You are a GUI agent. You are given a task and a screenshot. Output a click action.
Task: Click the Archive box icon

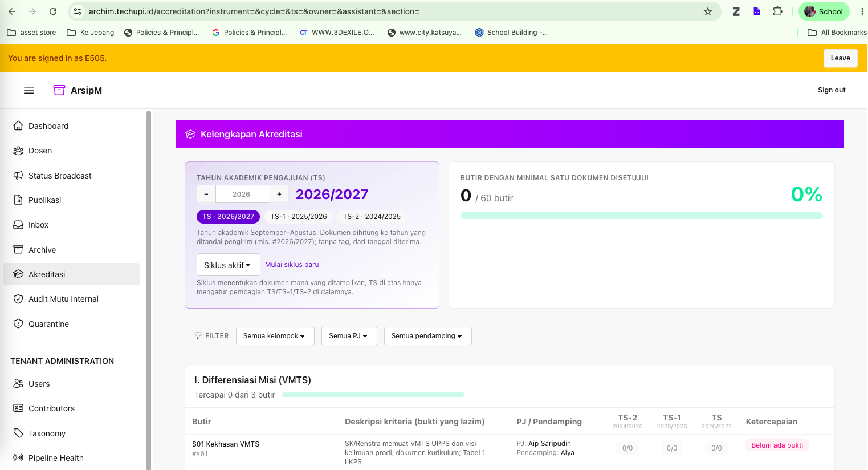coord(18,250)
